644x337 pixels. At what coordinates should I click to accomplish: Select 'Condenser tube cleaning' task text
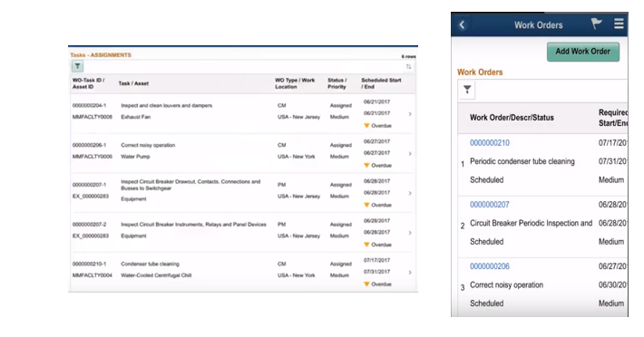[x=150, y=264]
